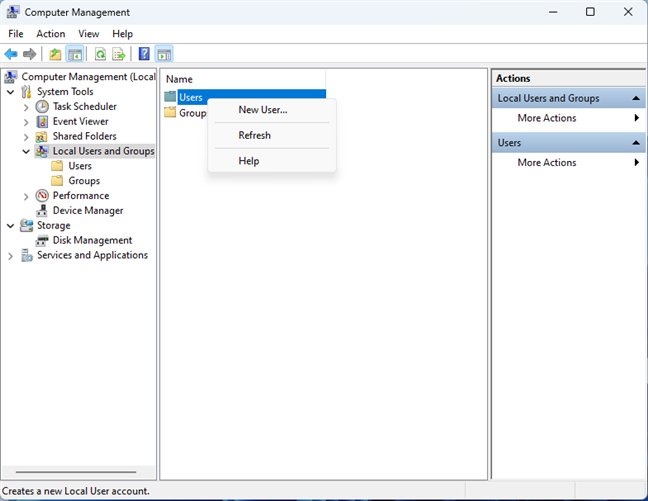Select Device Manager in the tree

pyautogui.click(x=88, y=211)
